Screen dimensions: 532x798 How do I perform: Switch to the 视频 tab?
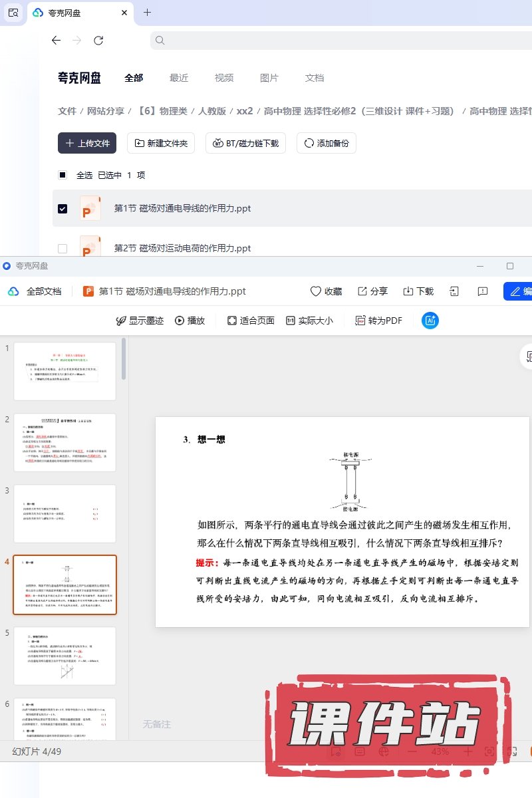(224, 78)
